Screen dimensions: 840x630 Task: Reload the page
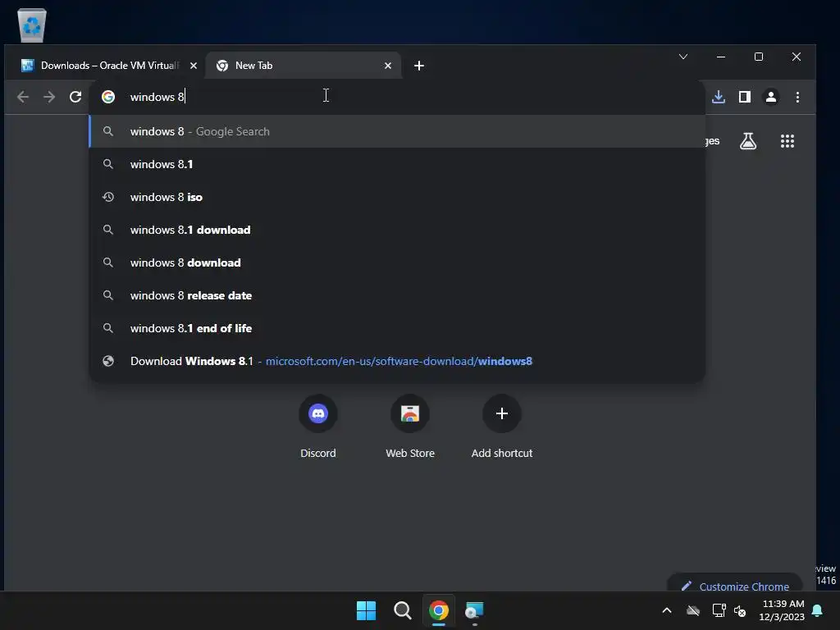(x=75, y=97)
